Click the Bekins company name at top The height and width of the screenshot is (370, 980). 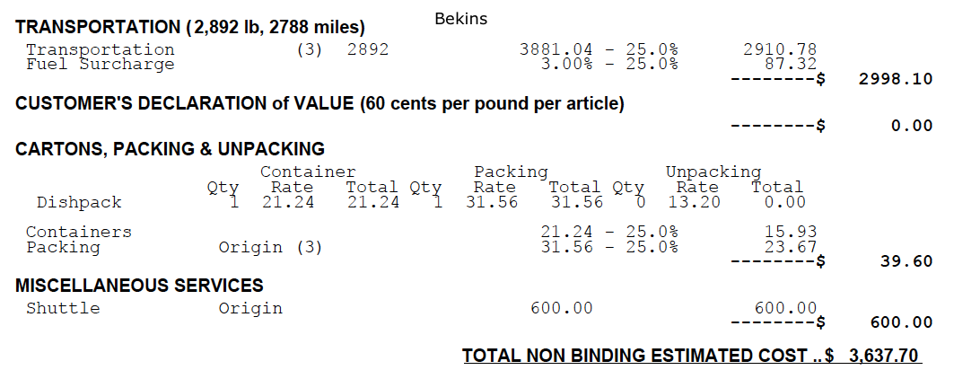point(460,18)
